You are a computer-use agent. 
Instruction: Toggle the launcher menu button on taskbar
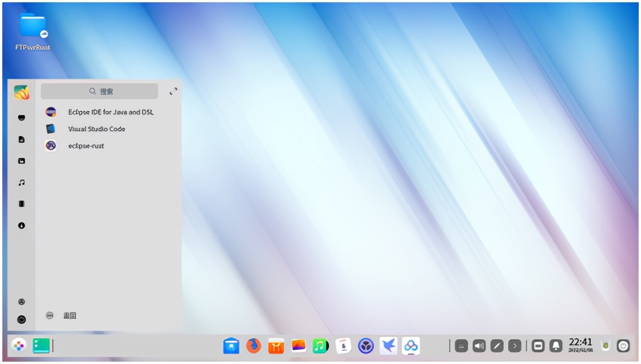19,346
